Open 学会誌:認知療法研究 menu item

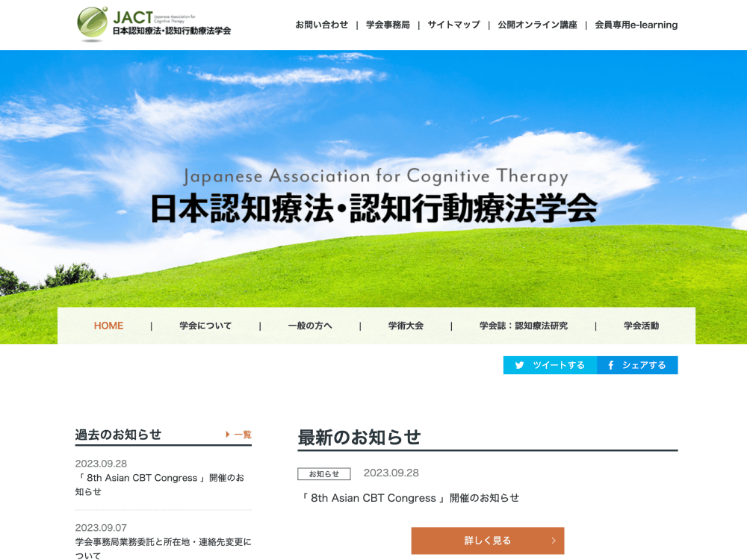523,326
